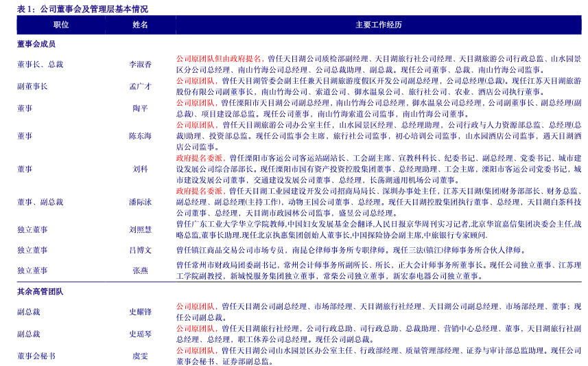Click the 董事会成员 section heading
588x366 pixels.
(36, 44)
